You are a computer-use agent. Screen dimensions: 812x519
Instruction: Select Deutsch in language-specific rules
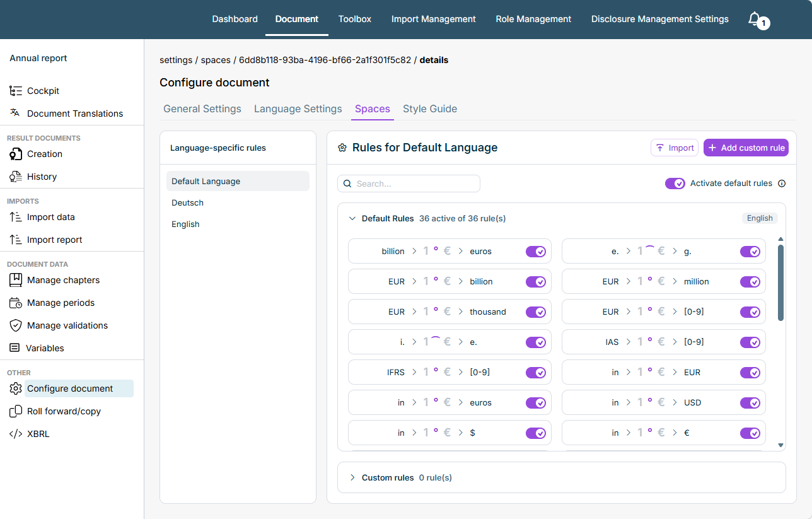238,202
